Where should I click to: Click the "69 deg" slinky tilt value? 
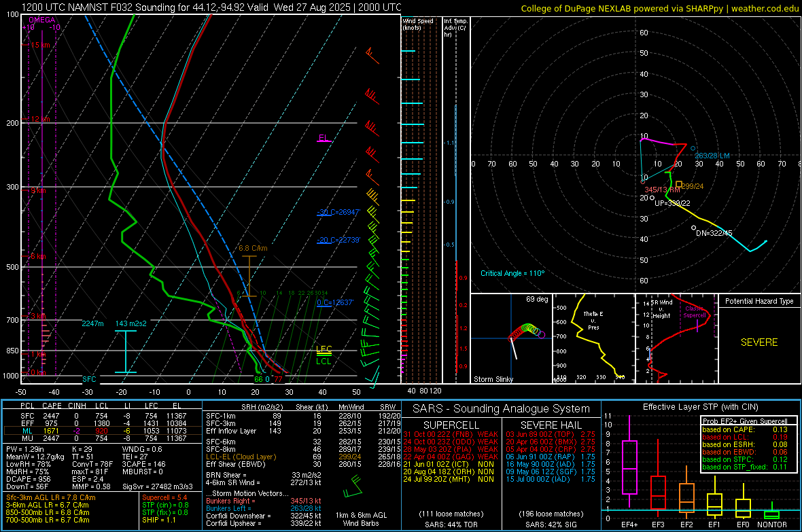[536, 299]
